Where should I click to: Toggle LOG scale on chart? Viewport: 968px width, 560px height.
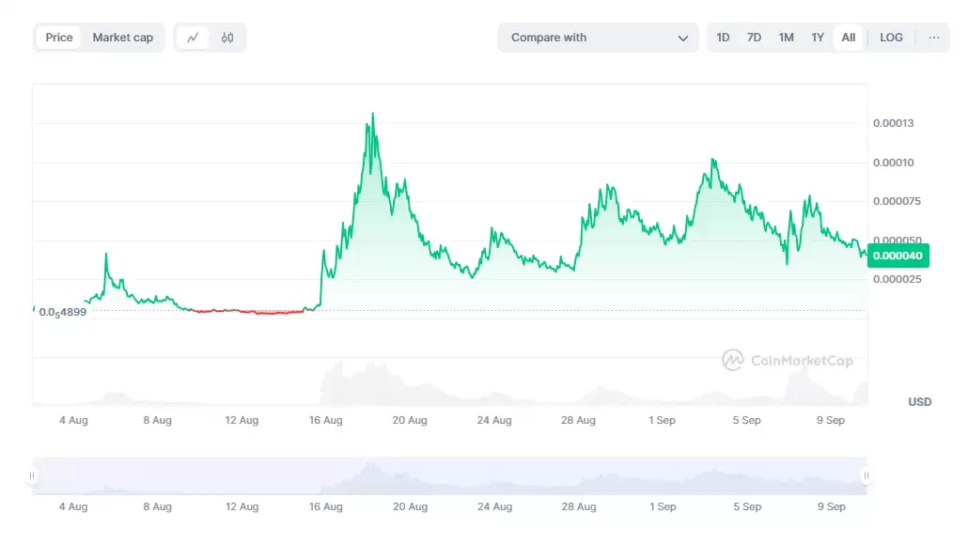tap(891, 38)
